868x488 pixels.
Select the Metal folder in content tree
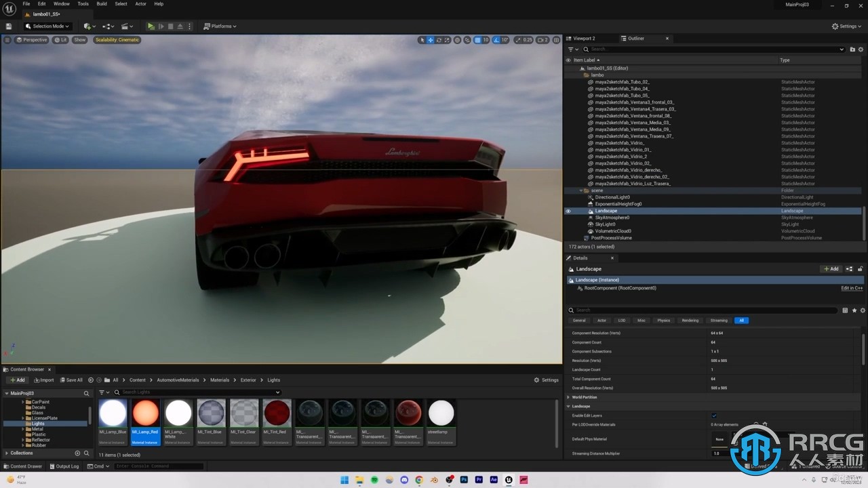[37, 429]
